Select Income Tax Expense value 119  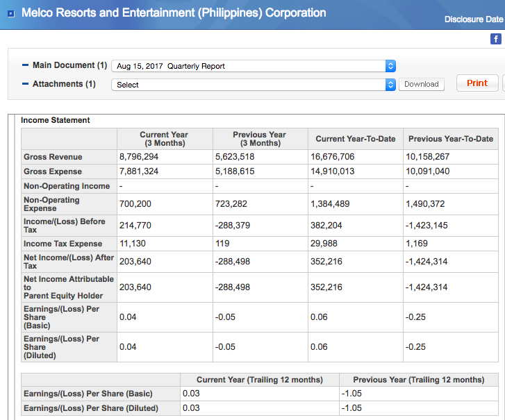pyautogui.click(x=222, y=243)
